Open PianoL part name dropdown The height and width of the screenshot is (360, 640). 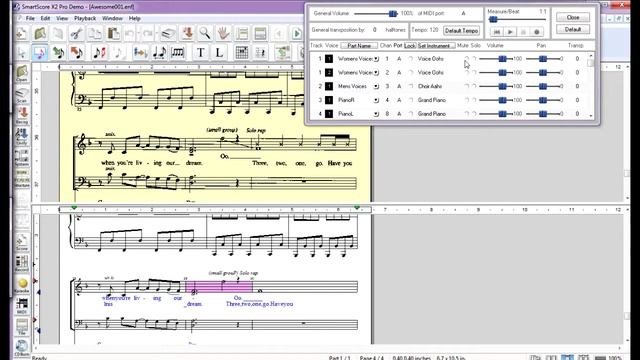(376, 114)
